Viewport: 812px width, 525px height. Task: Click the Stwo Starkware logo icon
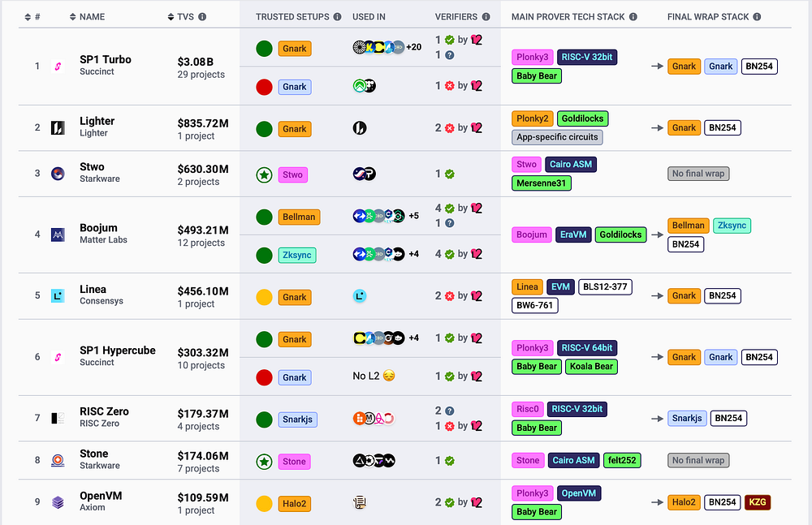58,173
